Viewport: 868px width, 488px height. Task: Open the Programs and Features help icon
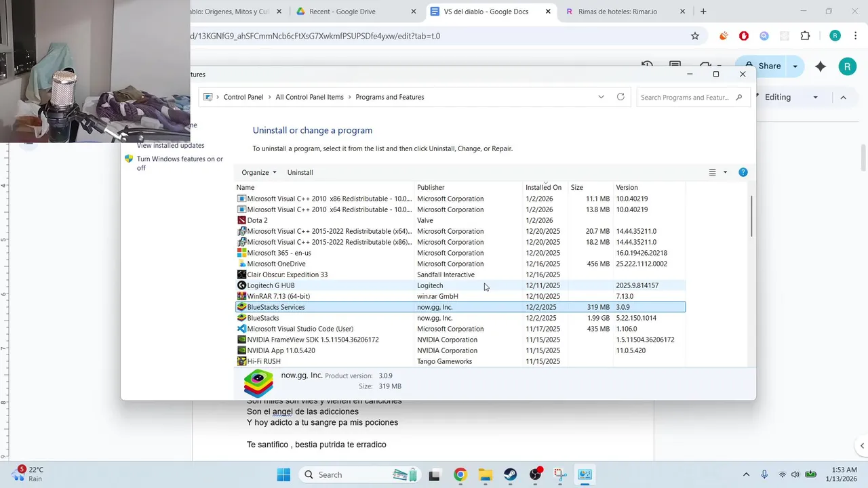pos(743,172)
